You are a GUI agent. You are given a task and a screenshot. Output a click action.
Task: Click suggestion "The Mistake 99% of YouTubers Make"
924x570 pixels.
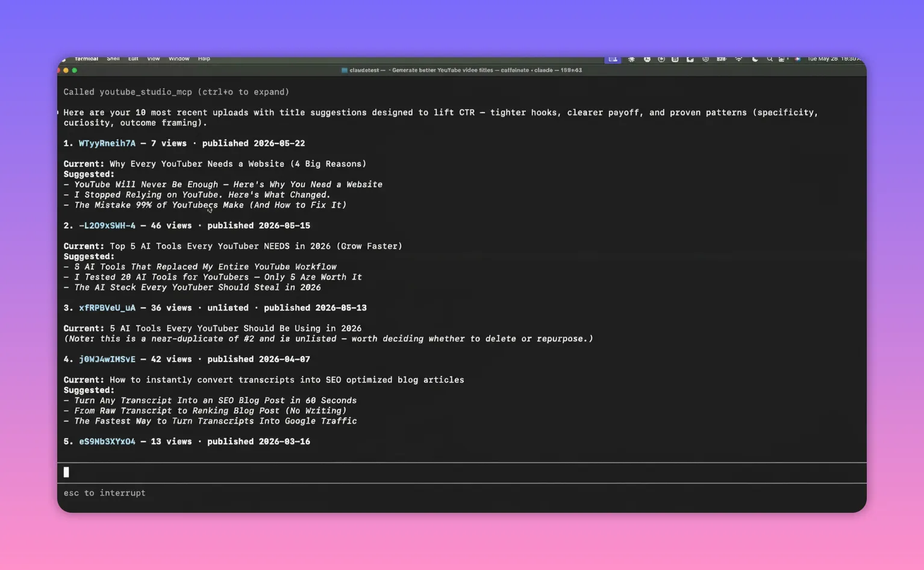coord(210,205)
